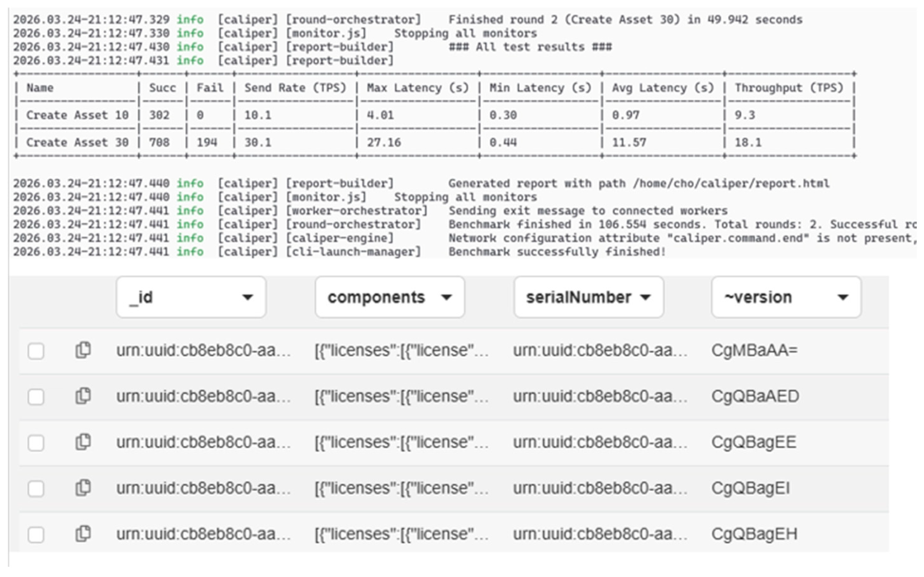The image size is (924, 577).
Task: Click the Throughput value 18.1
Action: pyautogui.click(x=748, y=142)
